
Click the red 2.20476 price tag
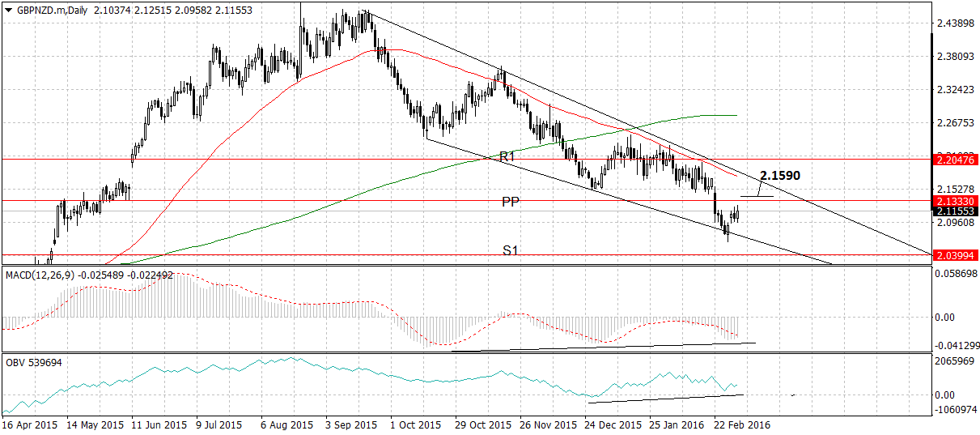pos(955,160)
